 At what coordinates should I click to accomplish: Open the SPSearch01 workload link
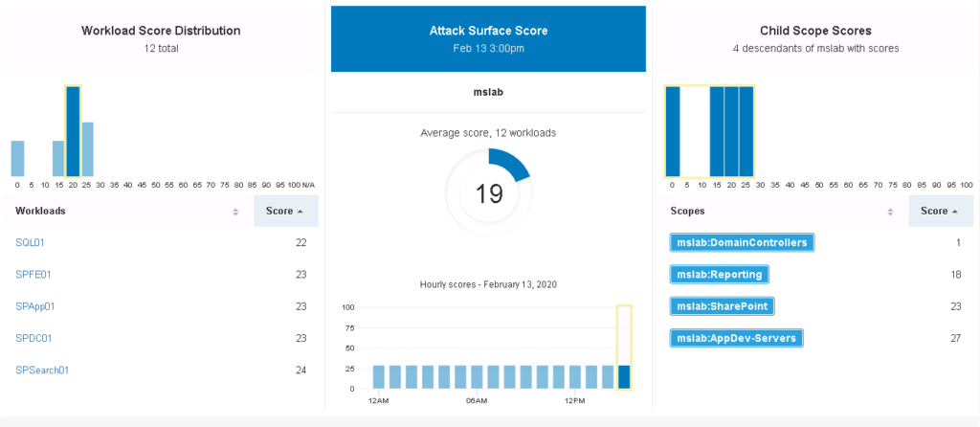coord(42,371)
